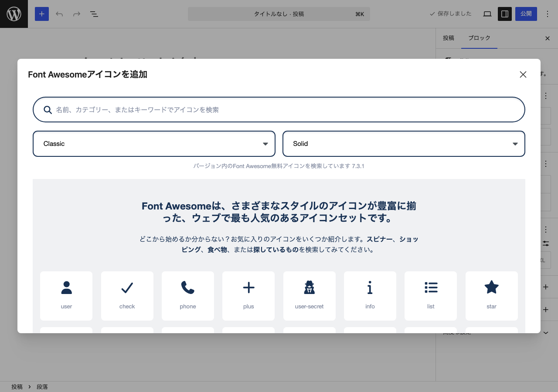Close the settings sidebar panel
Screen dimensions: 558x392
(x=548, y=38)
